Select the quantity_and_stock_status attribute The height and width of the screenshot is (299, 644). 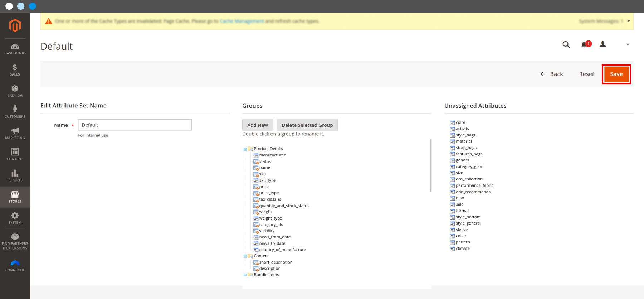[x=284, y=206]
